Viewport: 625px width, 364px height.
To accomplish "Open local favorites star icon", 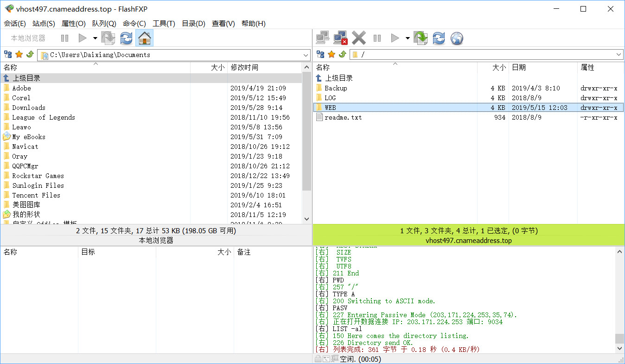I will coord(19,55).
